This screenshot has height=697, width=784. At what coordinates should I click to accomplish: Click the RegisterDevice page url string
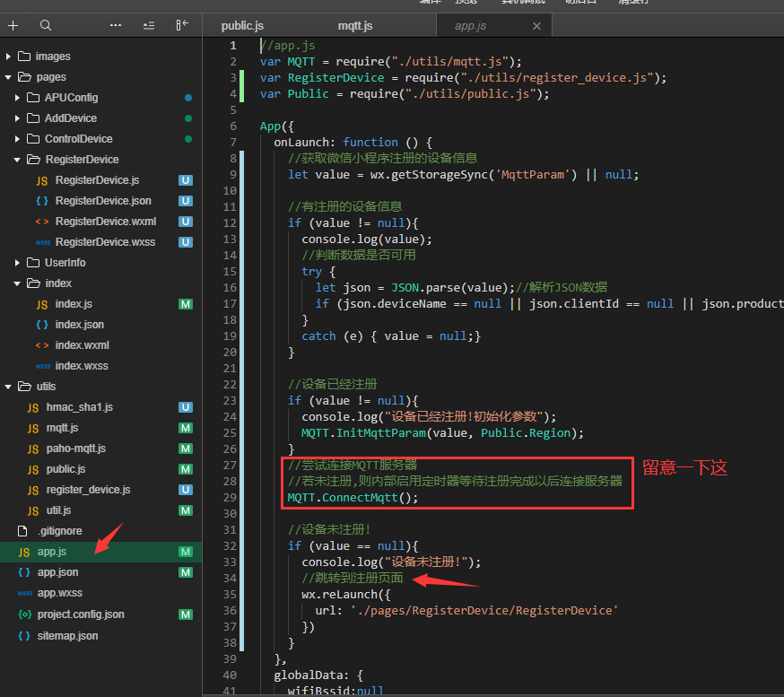pyautogui.click(x=484, y=611)
